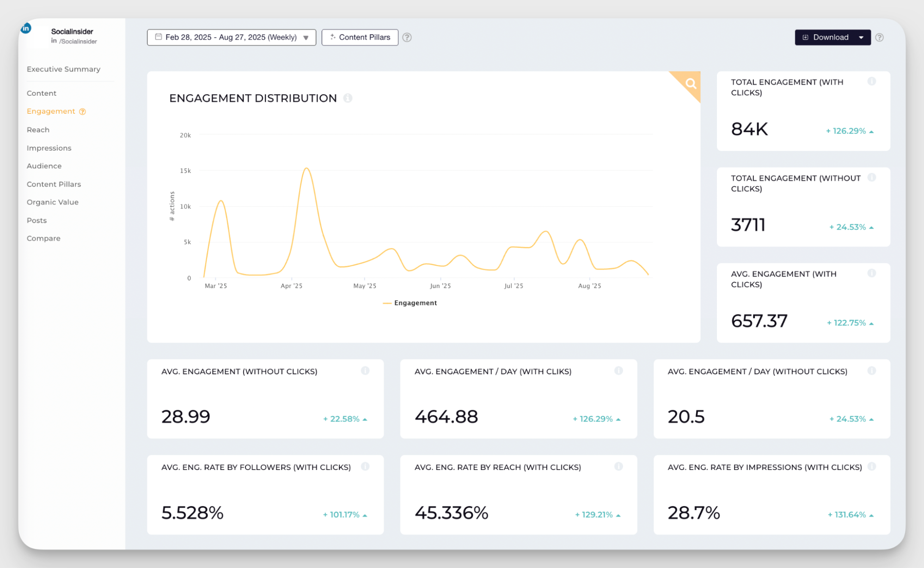Click question mark icon beside Engagement menu item

(x=82, y=111)
